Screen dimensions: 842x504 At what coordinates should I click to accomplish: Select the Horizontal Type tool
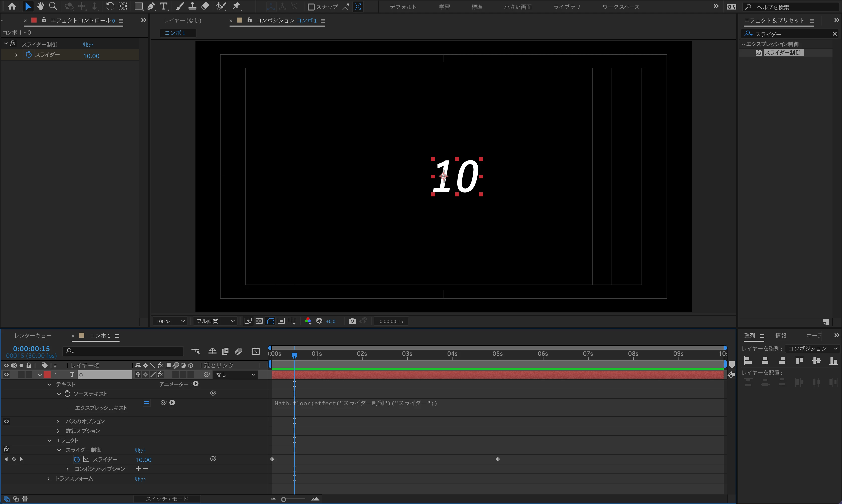[164, 6]
